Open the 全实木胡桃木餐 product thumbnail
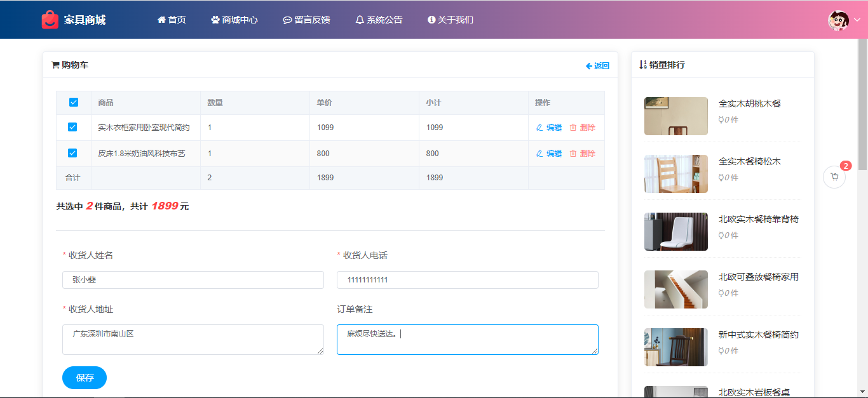The height and width of the screenshot is (398, 868). tap(675, 116)
